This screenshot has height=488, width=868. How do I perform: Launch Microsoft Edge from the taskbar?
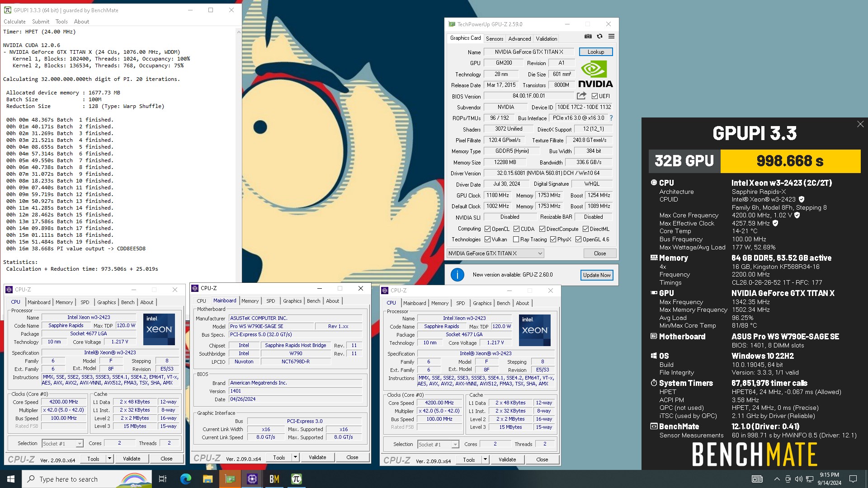coord(185,479)
